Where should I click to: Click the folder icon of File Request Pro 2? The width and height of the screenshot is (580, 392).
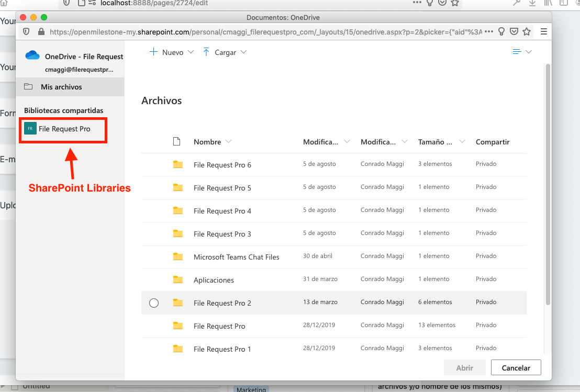click(x=178, y=303)
